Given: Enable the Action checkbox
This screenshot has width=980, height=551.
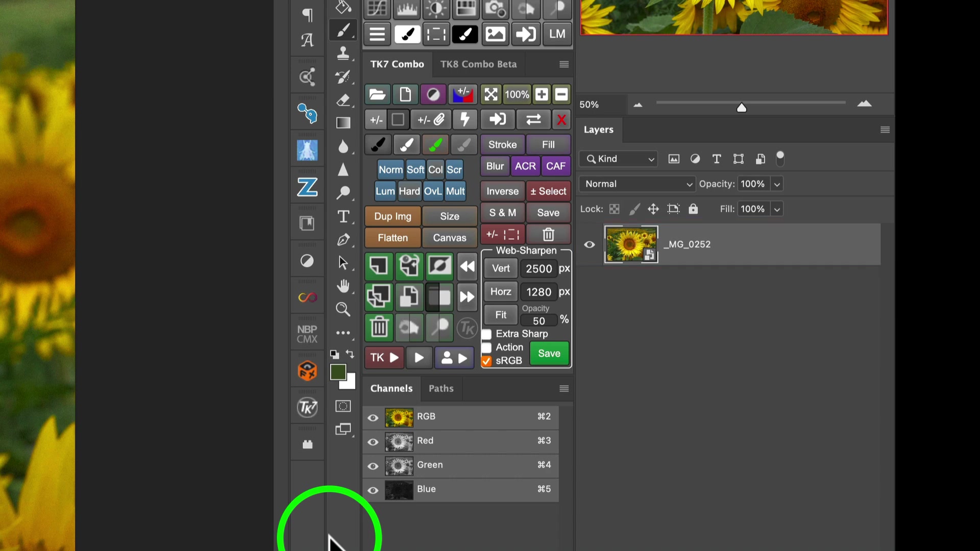Looking at the screenshot, I should click(486, 347).
